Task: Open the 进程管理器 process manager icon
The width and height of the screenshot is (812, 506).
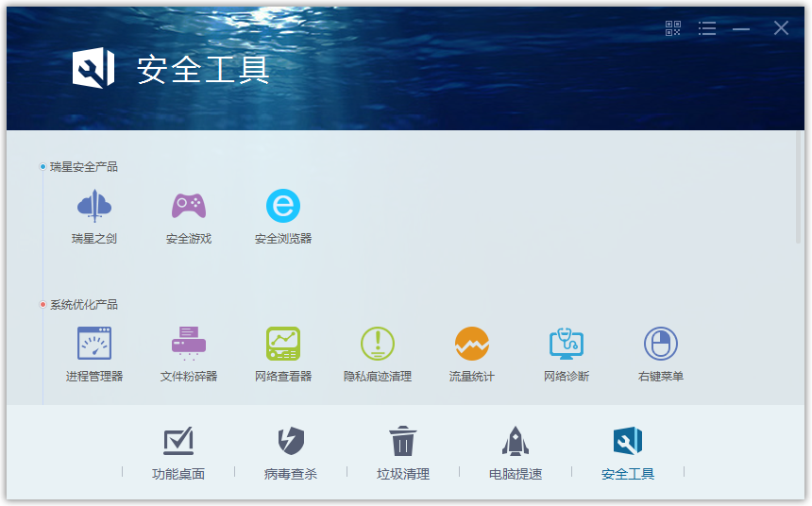Action: click(x=94, y=343)
